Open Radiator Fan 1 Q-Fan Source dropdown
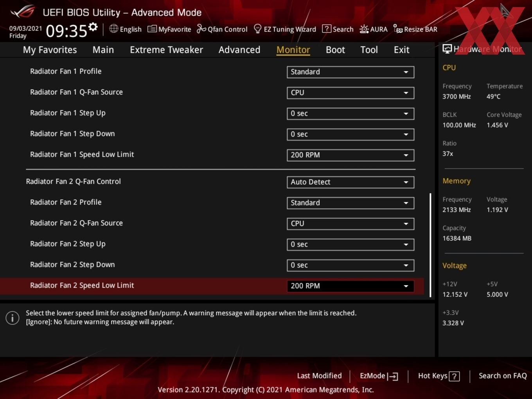This screenshot has height=399, width=532. click(x=350, y=93)
